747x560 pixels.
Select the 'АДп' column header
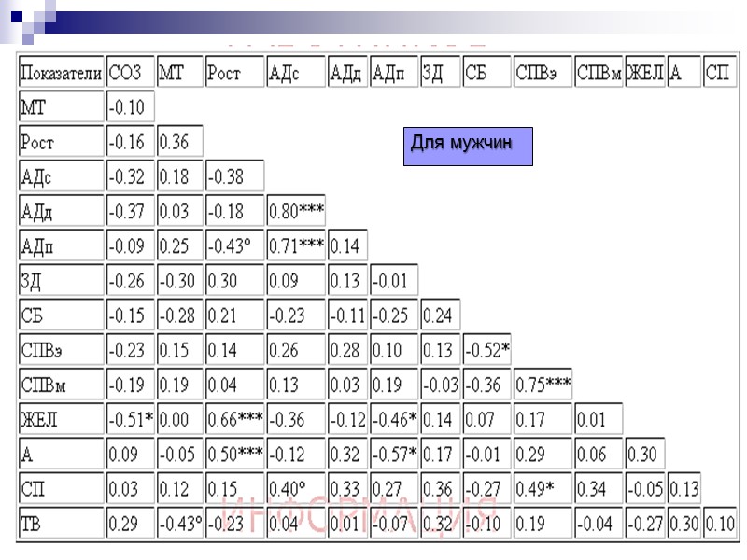(394, 72)
